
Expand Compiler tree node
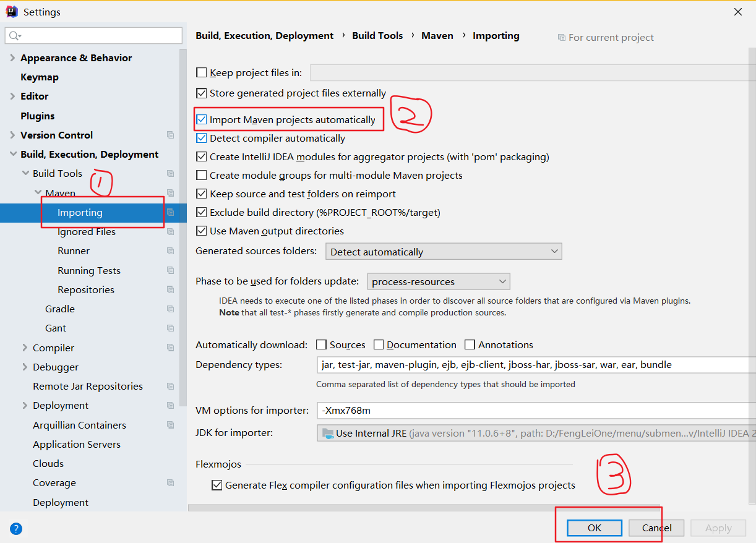tap(25, 348)
